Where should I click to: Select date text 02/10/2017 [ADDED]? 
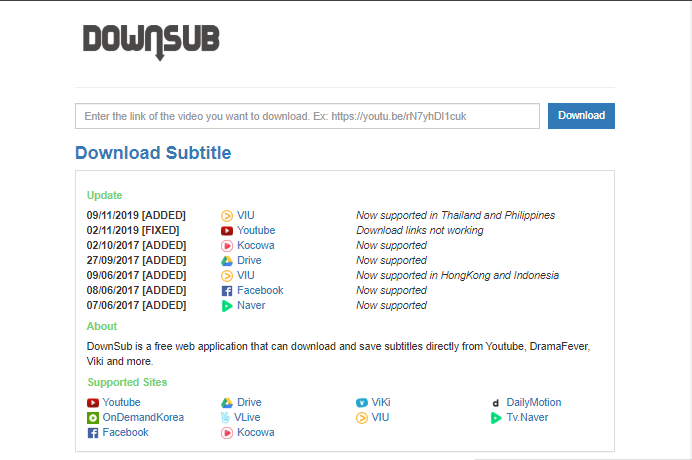click(136, 245)
